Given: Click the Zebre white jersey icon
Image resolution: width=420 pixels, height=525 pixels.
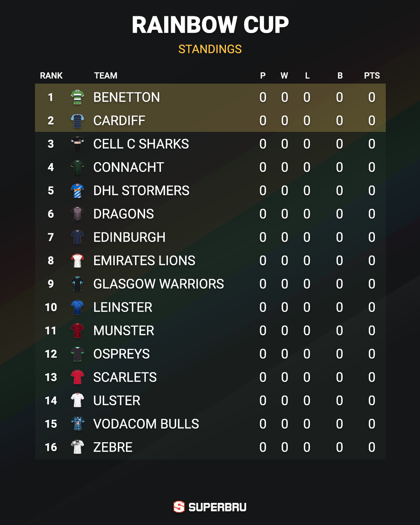Looking at the screenshot, I should [x=77, y=447].
